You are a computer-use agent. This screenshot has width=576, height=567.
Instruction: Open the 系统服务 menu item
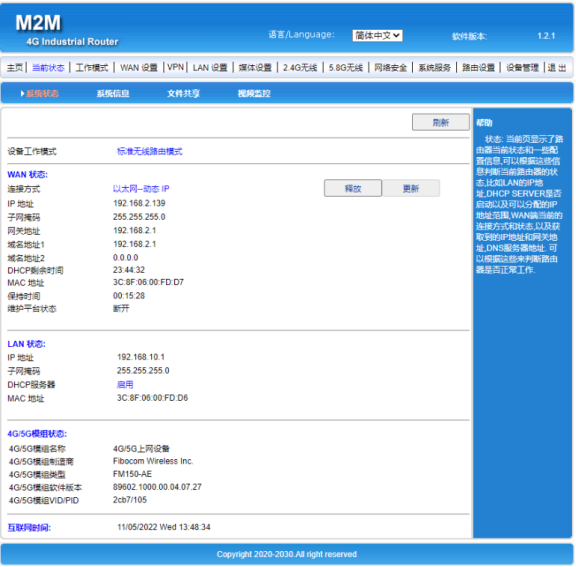click(x=435, y=68)
